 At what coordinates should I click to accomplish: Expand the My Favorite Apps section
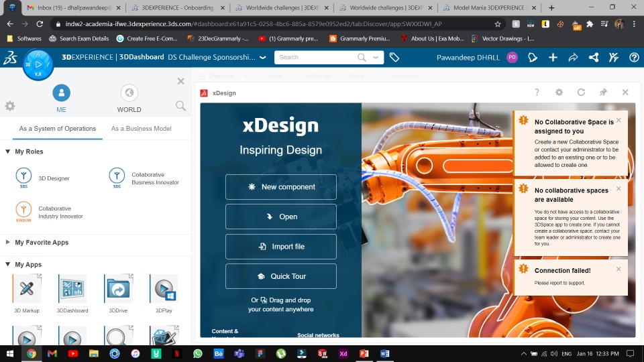[8, 242]
